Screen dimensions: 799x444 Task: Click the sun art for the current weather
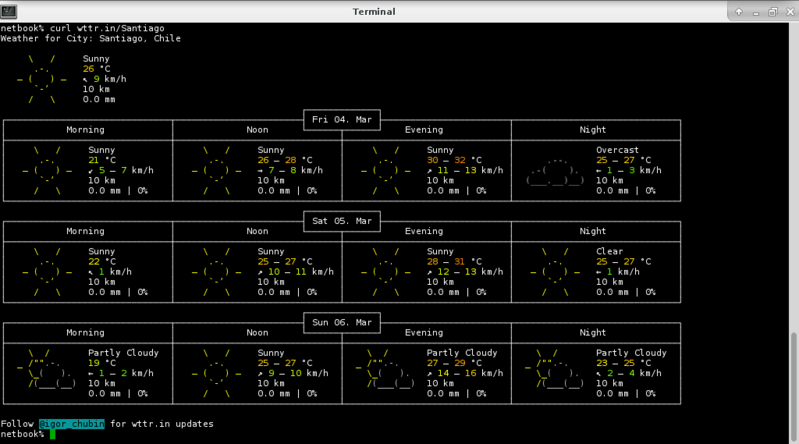click(42, 79)
